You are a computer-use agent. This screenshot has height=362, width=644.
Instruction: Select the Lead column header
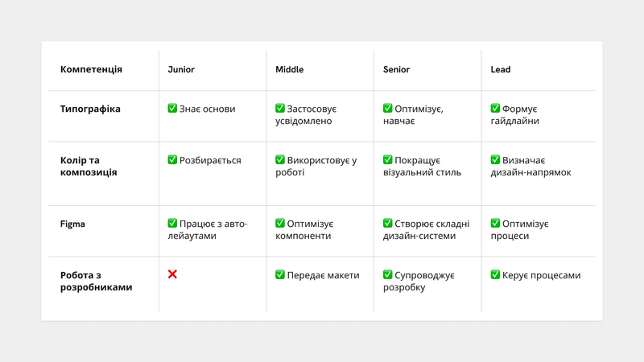tap(501, 69)
